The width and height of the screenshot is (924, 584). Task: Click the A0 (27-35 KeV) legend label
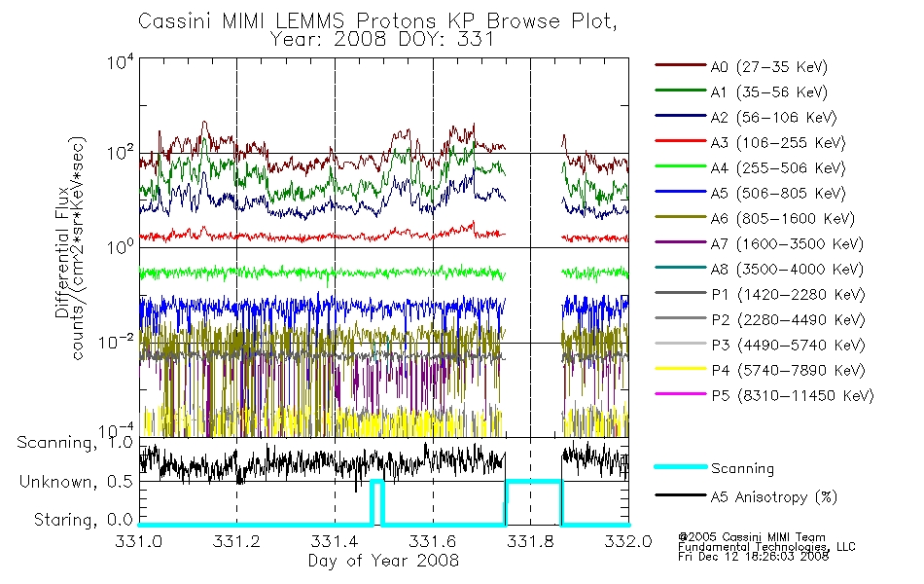click(768, 66)
